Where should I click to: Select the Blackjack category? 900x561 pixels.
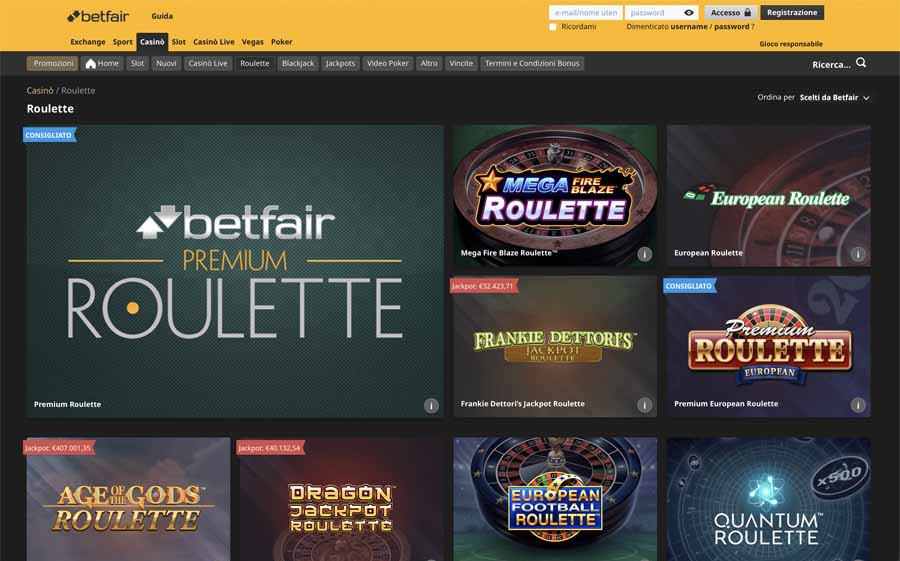298,63
